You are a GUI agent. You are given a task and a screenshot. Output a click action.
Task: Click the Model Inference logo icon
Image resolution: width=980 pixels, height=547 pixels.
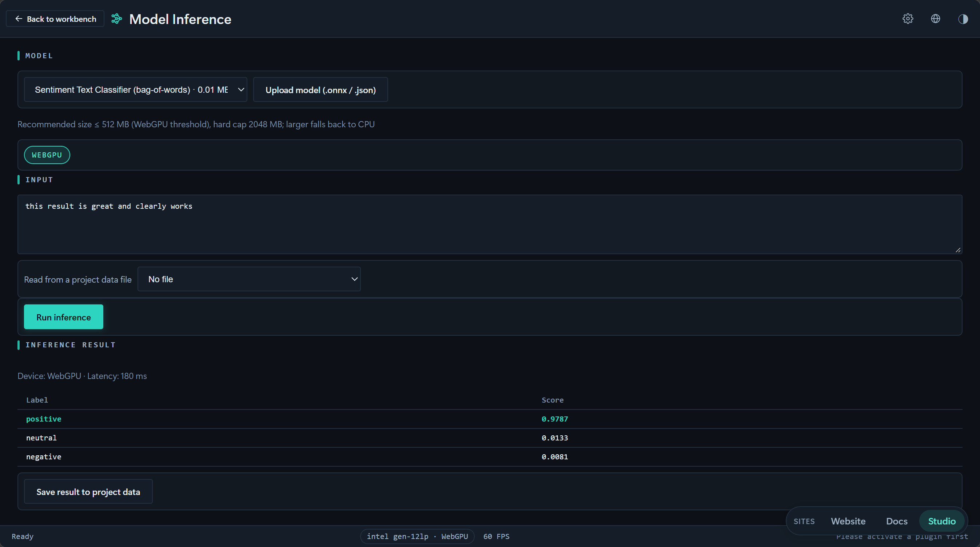pos(117,19)
